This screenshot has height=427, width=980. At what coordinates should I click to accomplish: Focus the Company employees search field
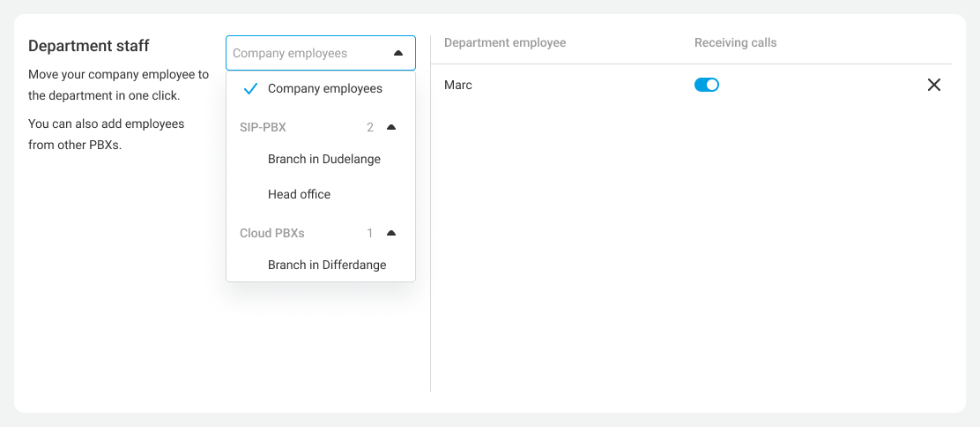coord(304,53)
